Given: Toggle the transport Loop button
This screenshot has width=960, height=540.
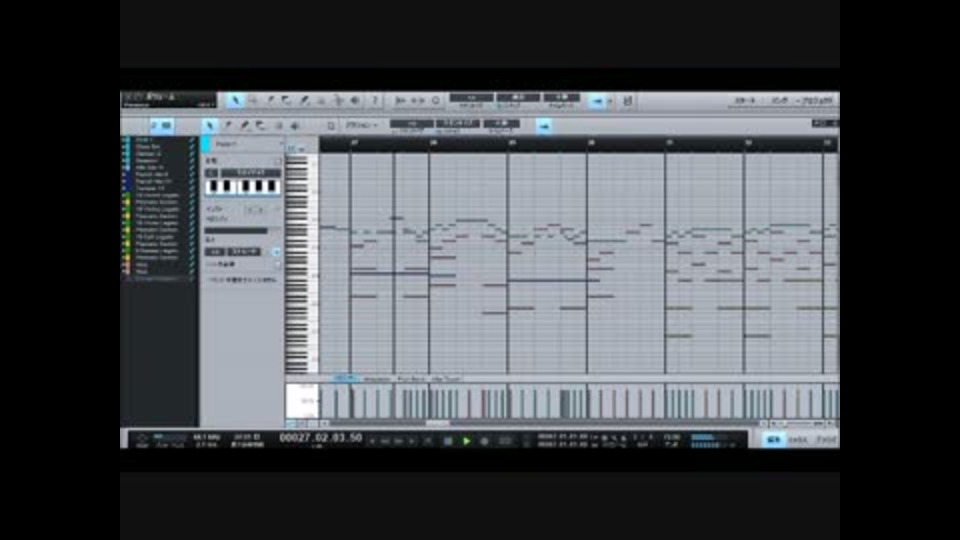Looking at the screenshot, I should click(x=505, y=441).
